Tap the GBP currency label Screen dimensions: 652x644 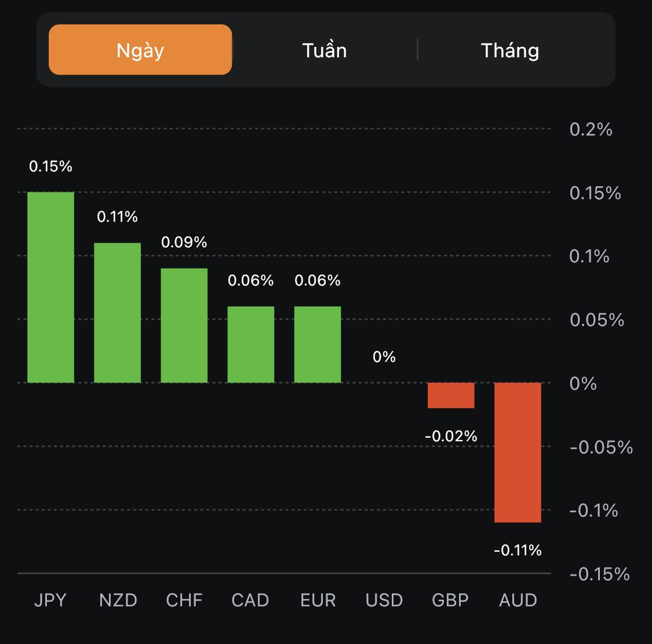pyautogui.click(x=450, y=600)
